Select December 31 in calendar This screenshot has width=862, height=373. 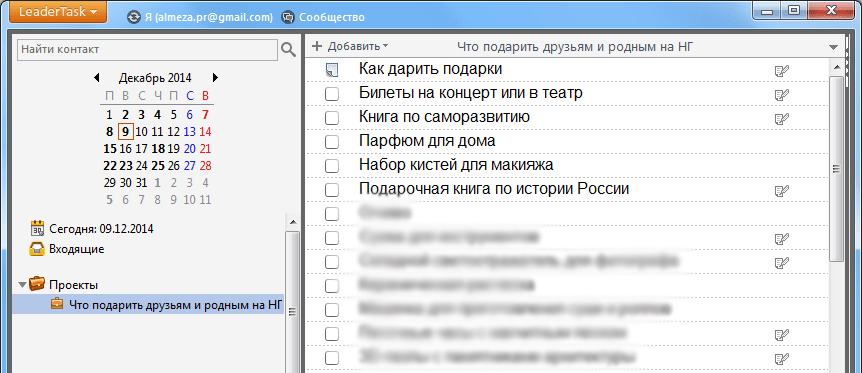142,182
